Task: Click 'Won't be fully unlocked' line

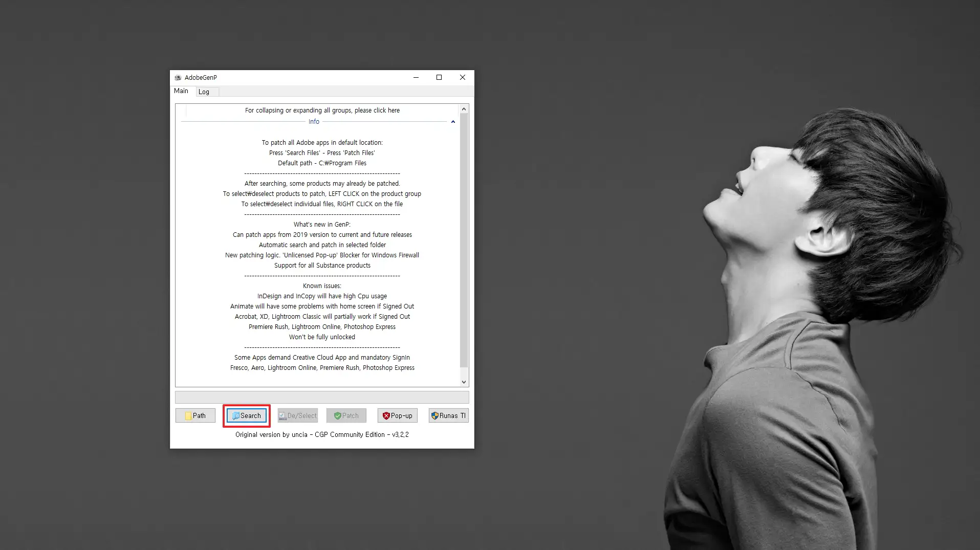Action: pos(322,337)
